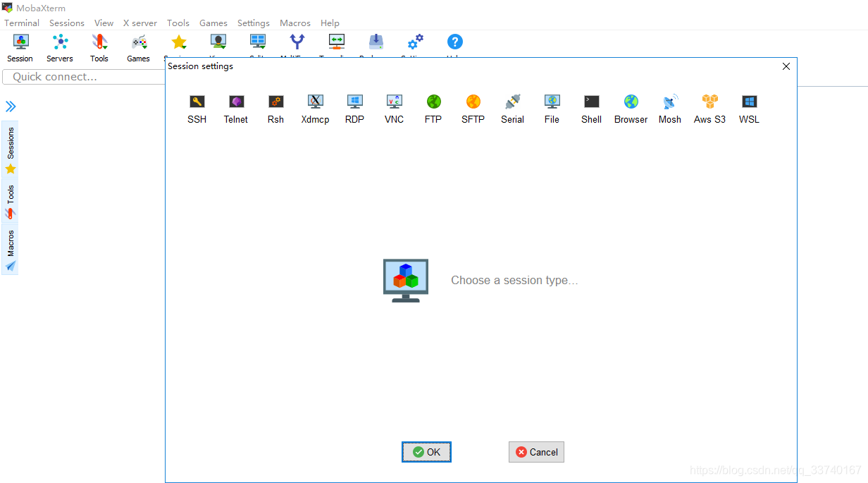Image resolution: width=868 pixels, height=483 pixels.
Task: Choose the VNC session type
Action: (x=394, y=109)
